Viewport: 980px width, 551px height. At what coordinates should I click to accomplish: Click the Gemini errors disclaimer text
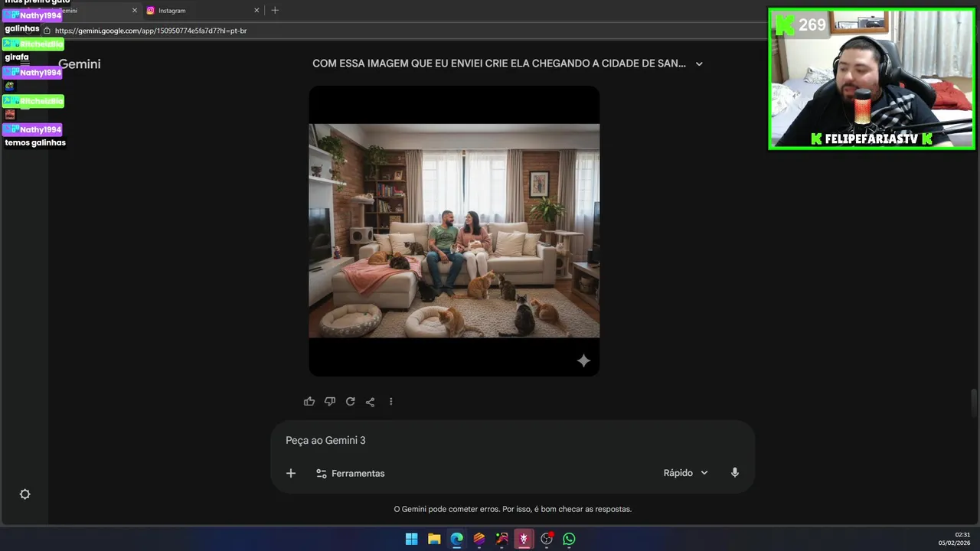[x=512, y=509]
